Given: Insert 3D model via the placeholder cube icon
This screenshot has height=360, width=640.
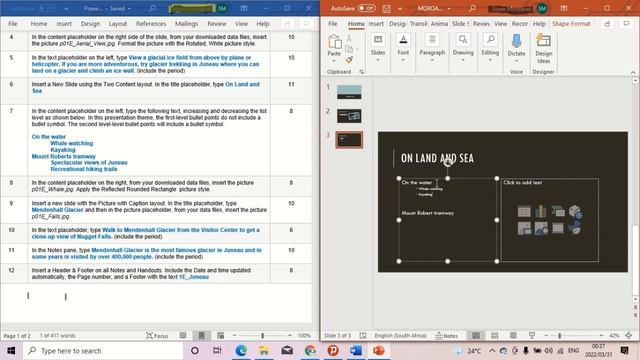Looking at the screenshot, I should (575, 211).
